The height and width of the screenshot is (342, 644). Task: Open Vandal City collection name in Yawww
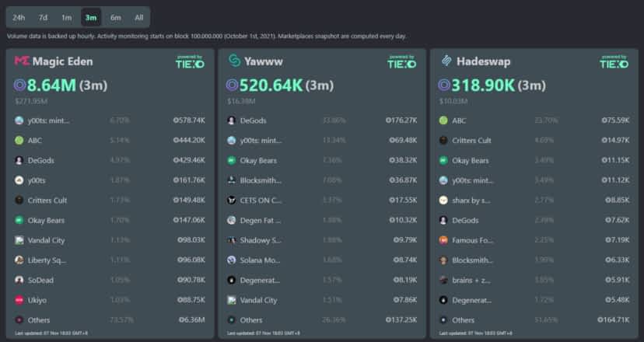258,300
